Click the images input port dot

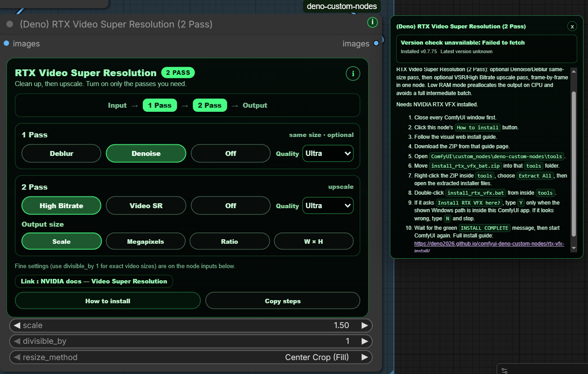click(x=6, y=43)
